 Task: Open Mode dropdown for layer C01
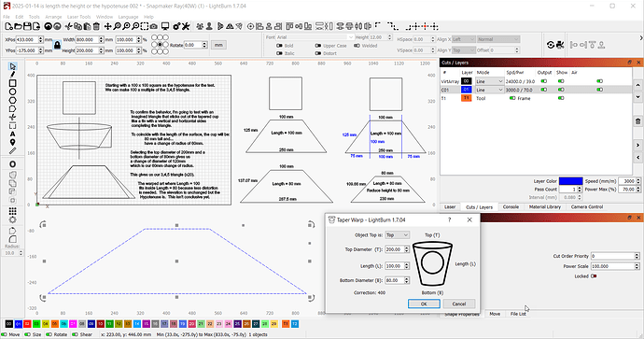[489, 90]
